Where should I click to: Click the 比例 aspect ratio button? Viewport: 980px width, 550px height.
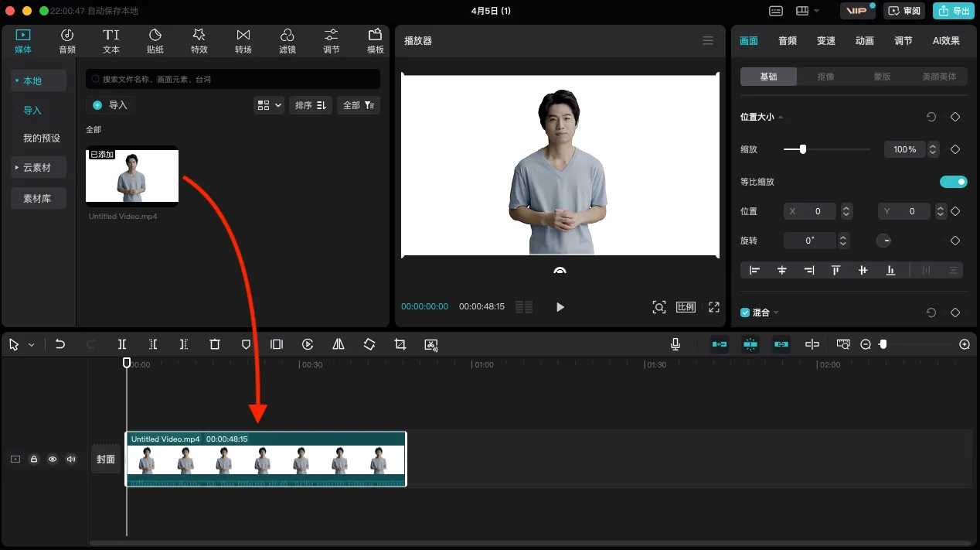click(x=686, y=307)
